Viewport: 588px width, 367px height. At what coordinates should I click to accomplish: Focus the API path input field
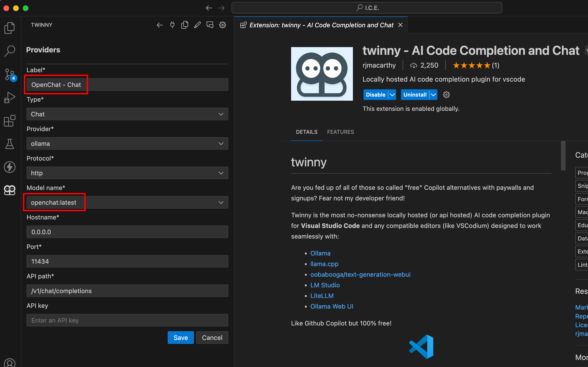tap(127, 291)
